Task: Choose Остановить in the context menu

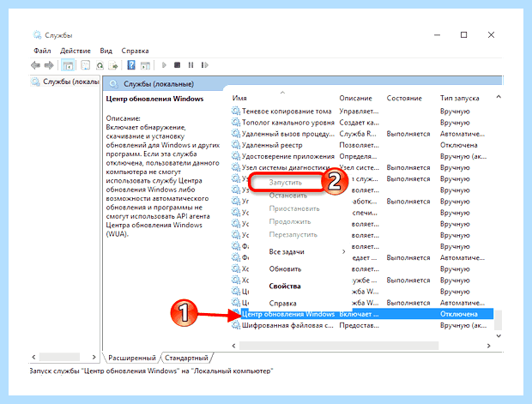Action: (x=288, y=196)
